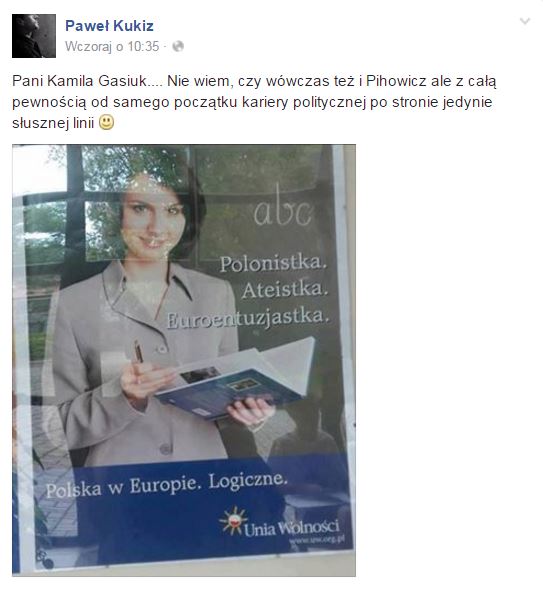
Task: Click the "Euroentuzjastka." word on the poster
Action: [248, 319]
